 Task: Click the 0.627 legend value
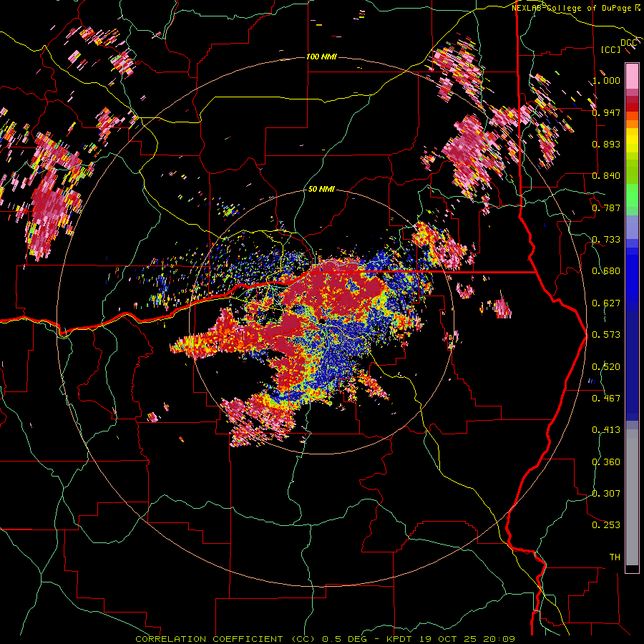click(606, 303)
